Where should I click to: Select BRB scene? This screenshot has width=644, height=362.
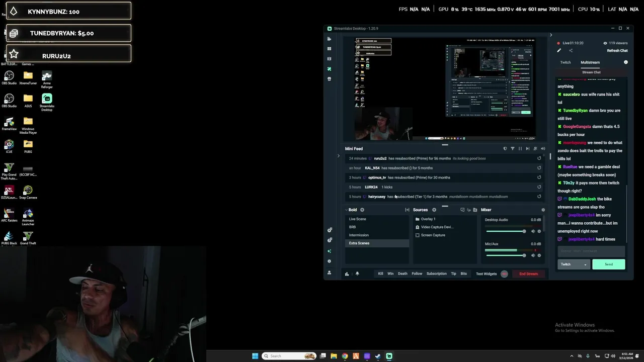click(x=377, y=227)
